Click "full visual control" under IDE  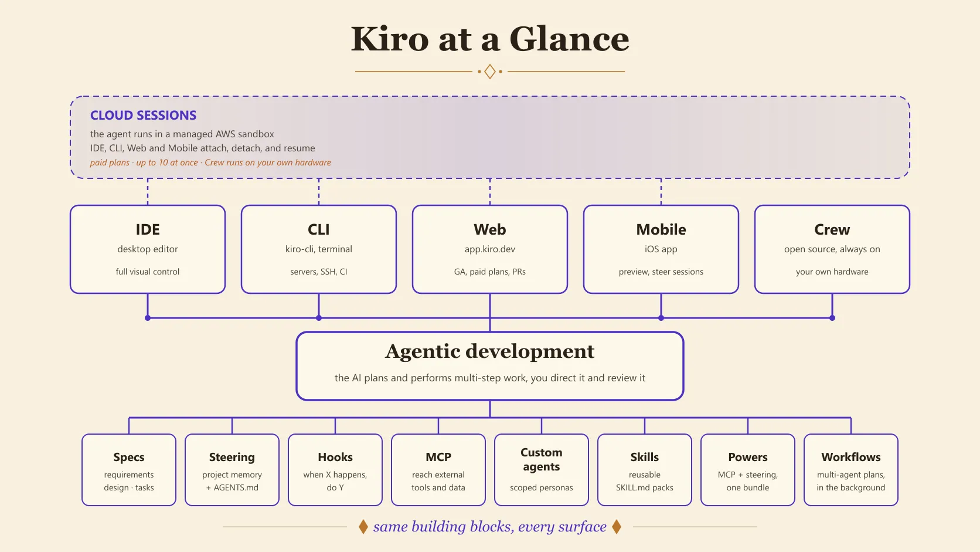point(148,272)
